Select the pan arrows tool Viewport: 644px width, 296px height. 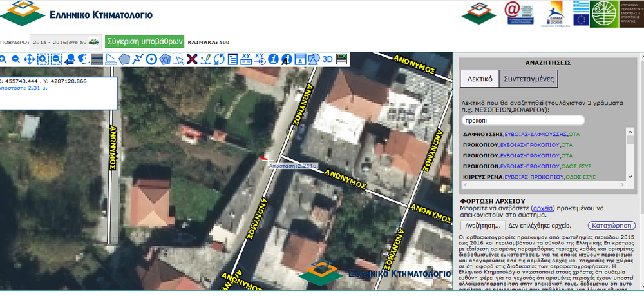(x=30, y=59)
